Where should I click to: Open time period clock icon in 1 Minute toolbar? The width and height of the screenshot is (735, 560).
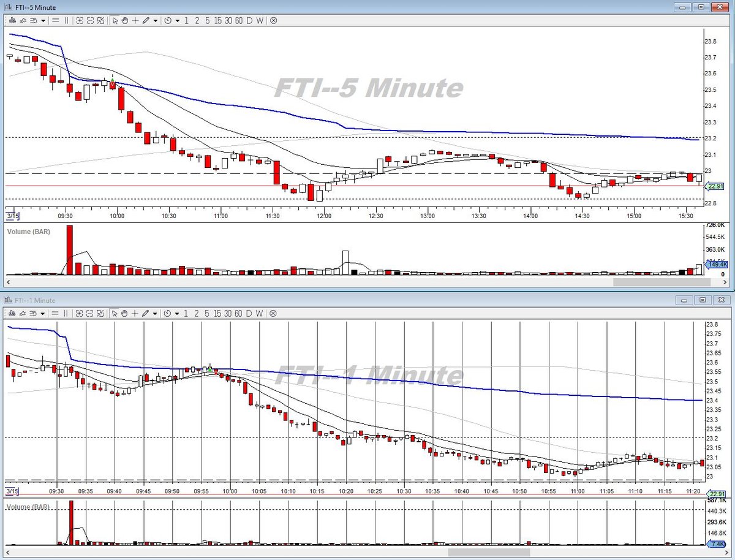click(168, 313)
